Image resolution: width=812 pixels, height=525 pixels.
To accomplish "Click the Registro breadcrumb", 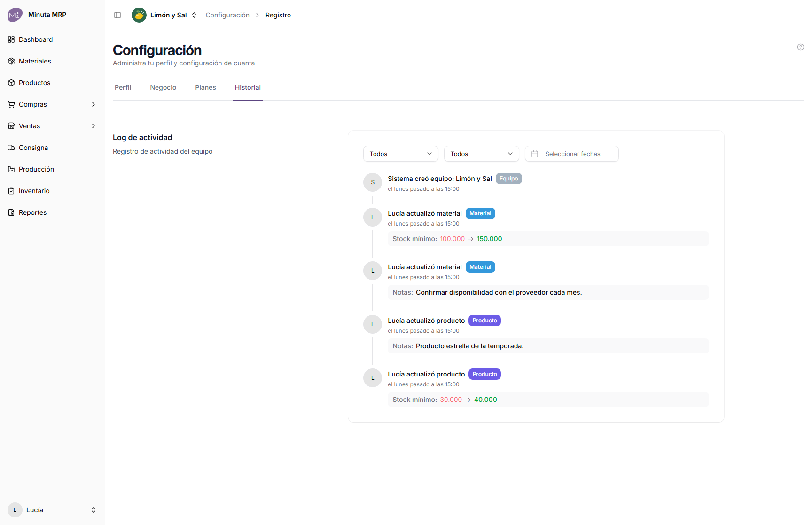I will [278, 15].
